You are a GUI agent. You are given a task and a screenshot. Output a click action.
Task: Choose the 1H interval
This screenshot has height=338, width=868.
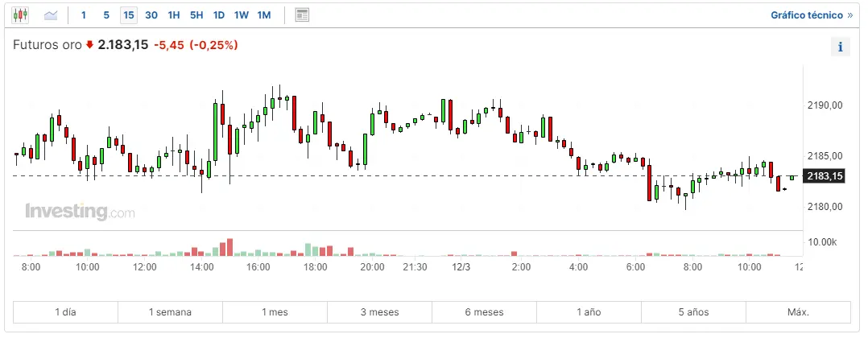(174, 15)
